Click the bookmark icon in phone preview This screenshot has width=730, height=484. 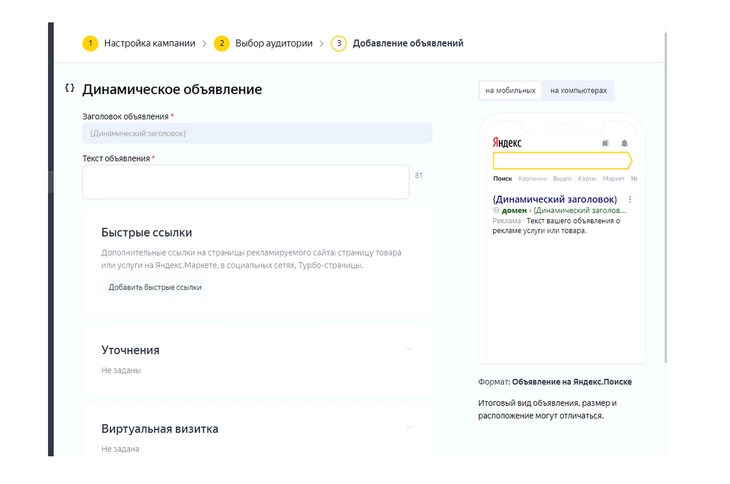(x=605, y=143)
